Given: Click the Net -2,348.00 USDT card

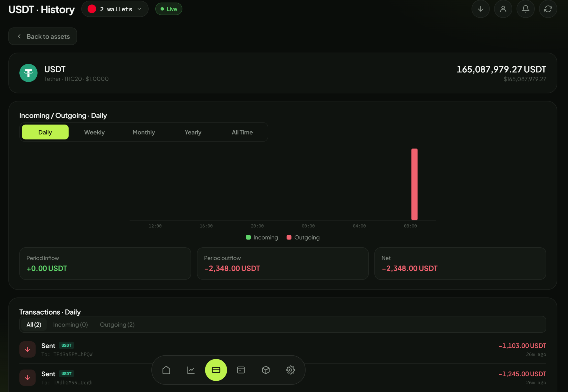Looking at the screenshot, I should click(x=460, y=263).
